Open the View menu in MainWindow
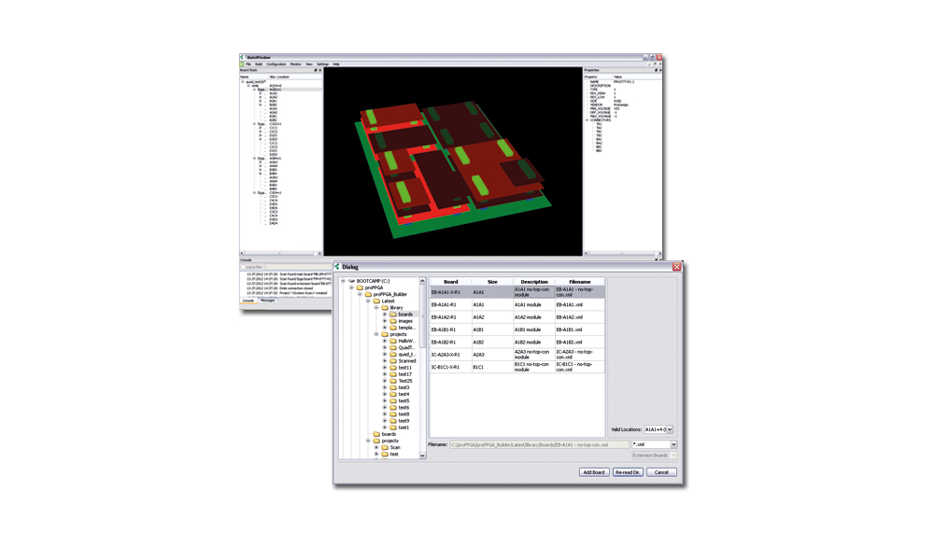The height and width of the screenshot is (560, 934). 309,63
